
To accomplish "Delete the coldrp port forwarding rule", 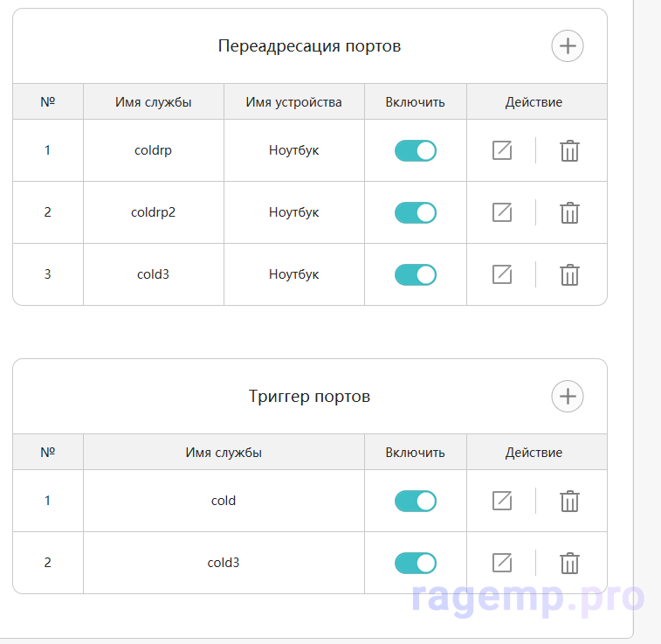I will 569,150.
